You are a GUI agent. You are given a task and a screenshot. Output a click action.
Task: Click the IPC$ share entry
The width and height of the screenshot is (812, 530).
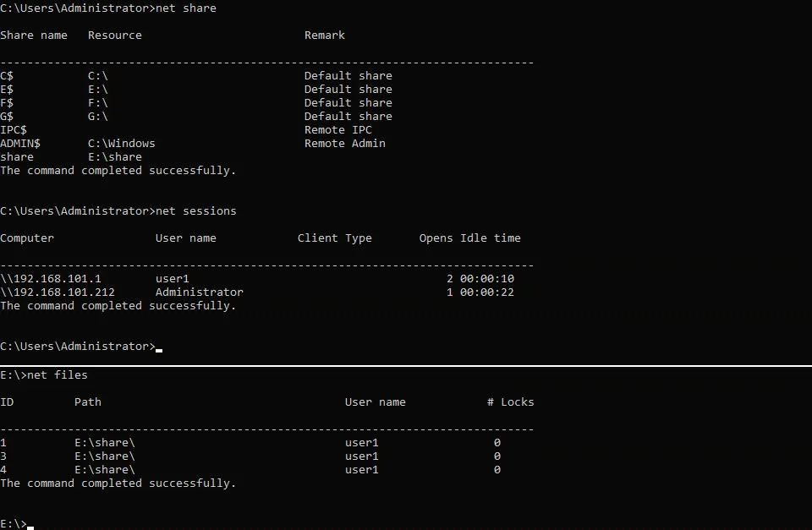[14, 130]
